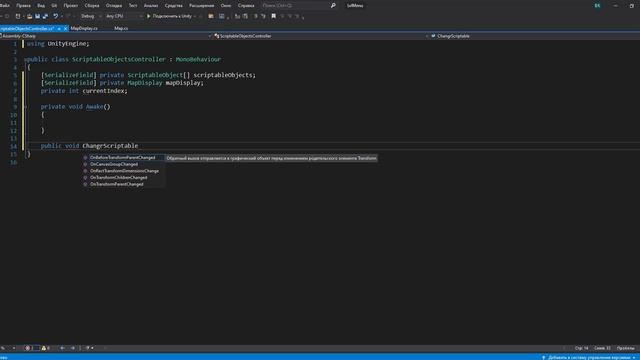Screen dimensions: 640x360
Task: Click Добавить в систему управления версиями
Action: tap(589, 358)
